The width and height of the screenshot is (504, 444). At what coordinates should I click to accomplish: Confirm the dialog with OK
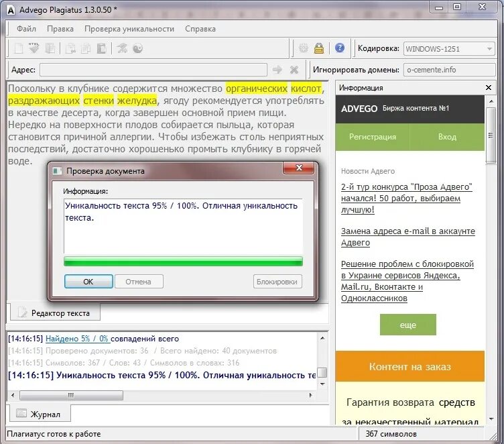point(88,282)
